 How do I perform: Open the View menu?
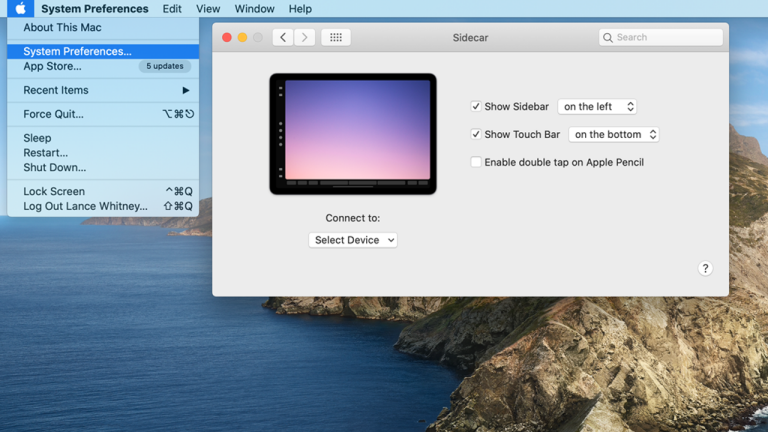(x=208, y=9)
